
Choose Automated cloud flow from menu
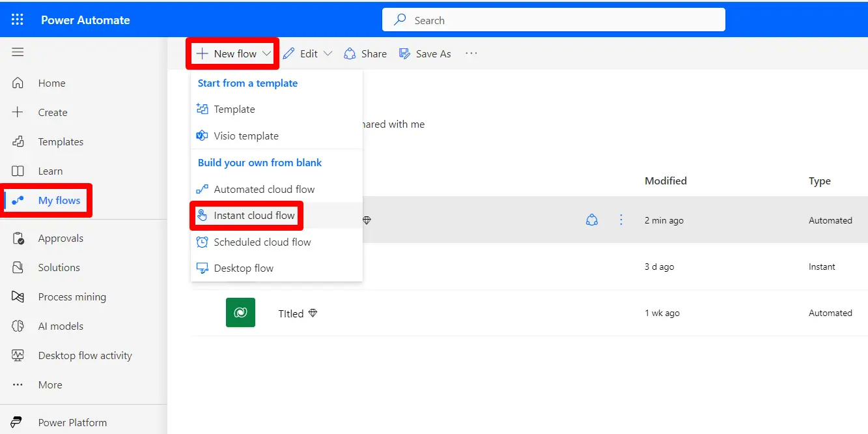[x=264, y=190]
